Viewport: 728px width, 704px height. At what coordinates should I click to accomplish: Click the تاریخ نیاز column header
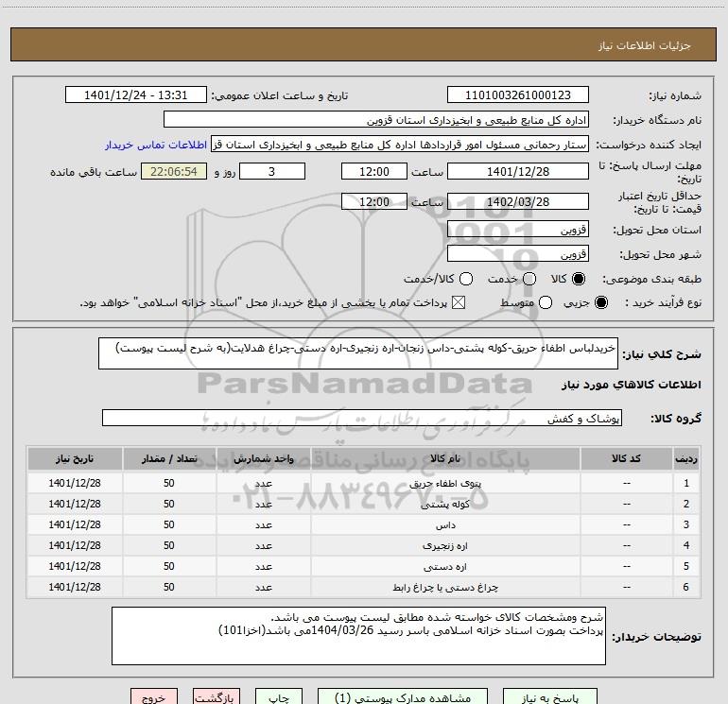(x=75, y=458)
